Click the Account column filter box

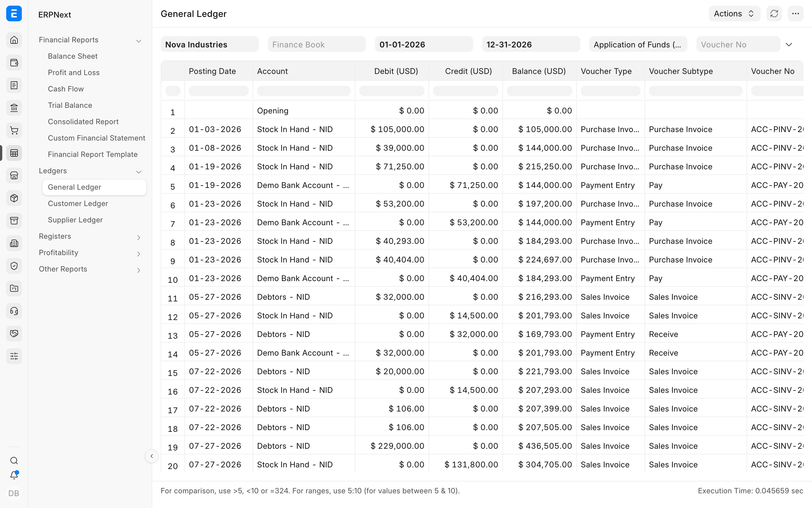(304, 91)
